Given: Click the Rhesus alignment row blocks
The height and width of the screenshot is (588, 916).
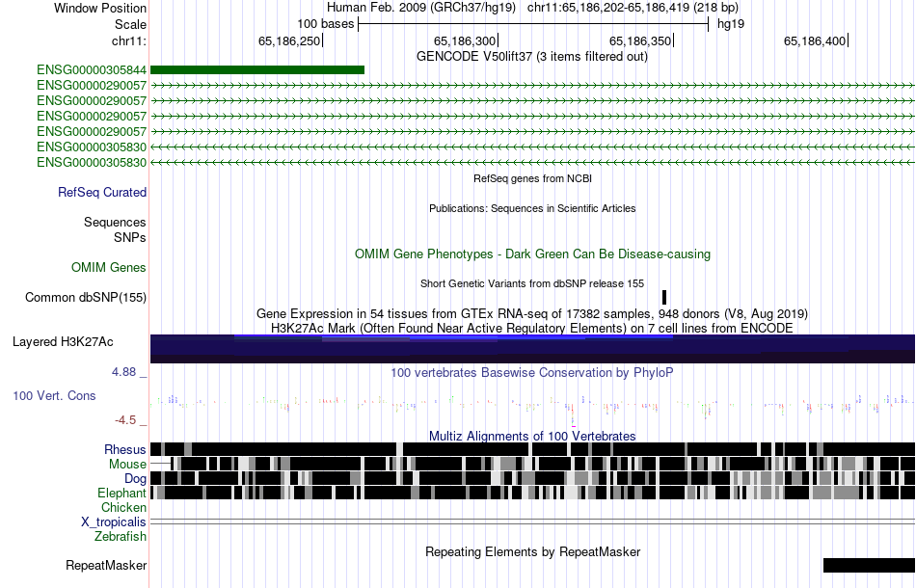Looking at the screenshot, I should [532, 449].
